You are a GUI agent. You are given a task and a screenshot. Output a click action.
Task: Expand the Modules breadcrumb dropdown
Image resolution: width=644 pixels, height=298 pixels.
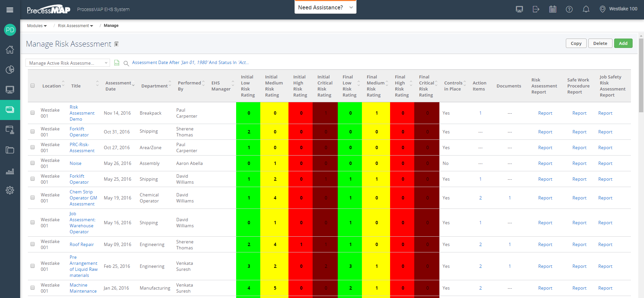coord(37,26)
